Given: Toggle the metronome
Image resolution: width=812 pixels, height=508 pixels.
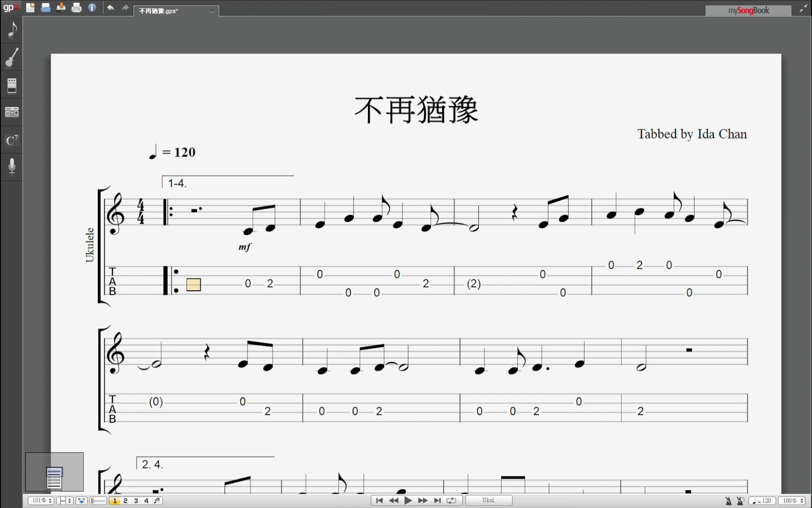Looking at the screenshot, I should tap(728, 501).
